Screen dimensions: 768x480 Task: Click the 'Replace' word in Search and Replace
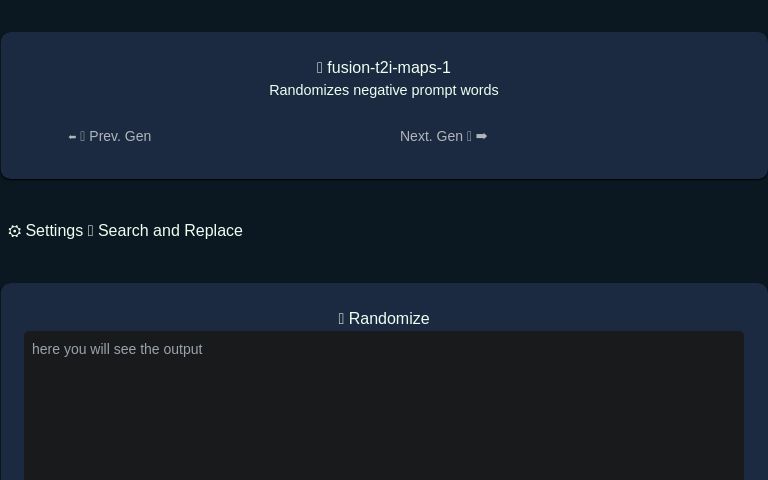tap(213, 231)
